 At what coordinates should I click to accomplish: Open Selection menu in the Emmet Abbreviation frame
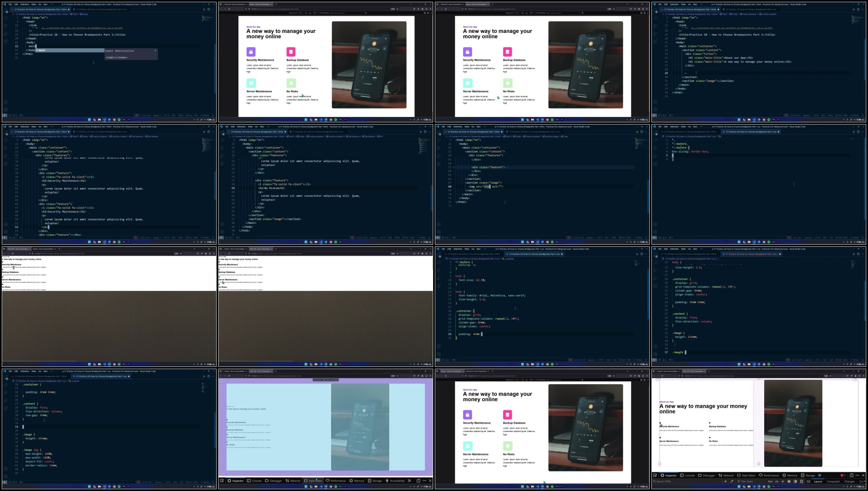click(24, 4)
